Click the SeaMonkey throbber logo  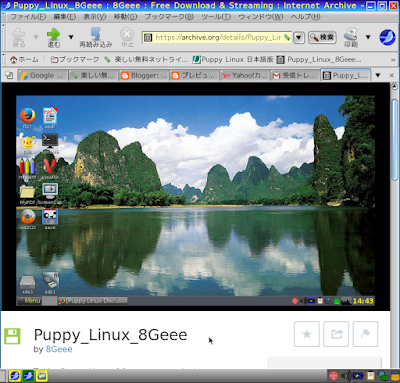pyautogui.click(x=387, y=37)
